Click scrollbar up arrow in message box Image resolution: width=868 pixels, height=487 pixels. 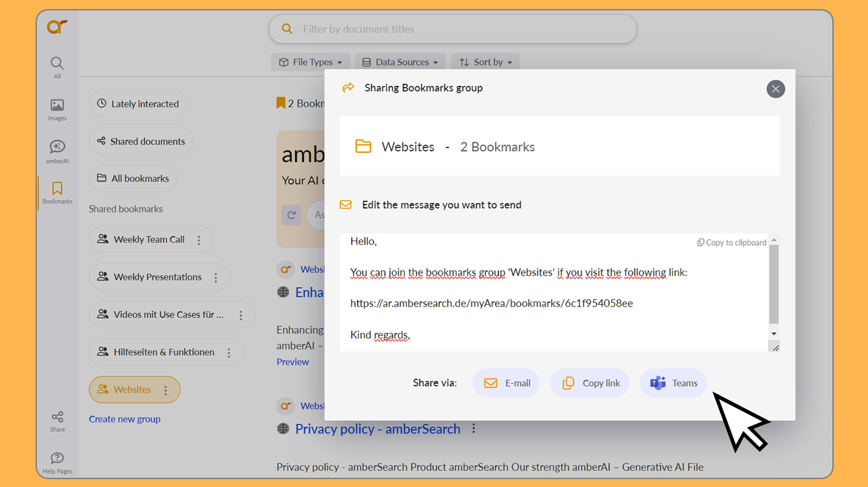tap(774, 240)
